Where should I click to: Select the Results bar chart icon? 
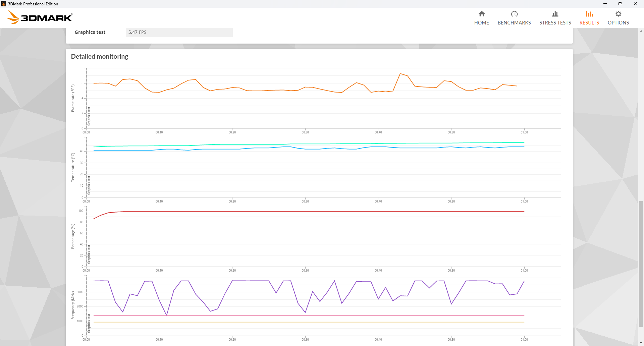(x=589, y=14)
